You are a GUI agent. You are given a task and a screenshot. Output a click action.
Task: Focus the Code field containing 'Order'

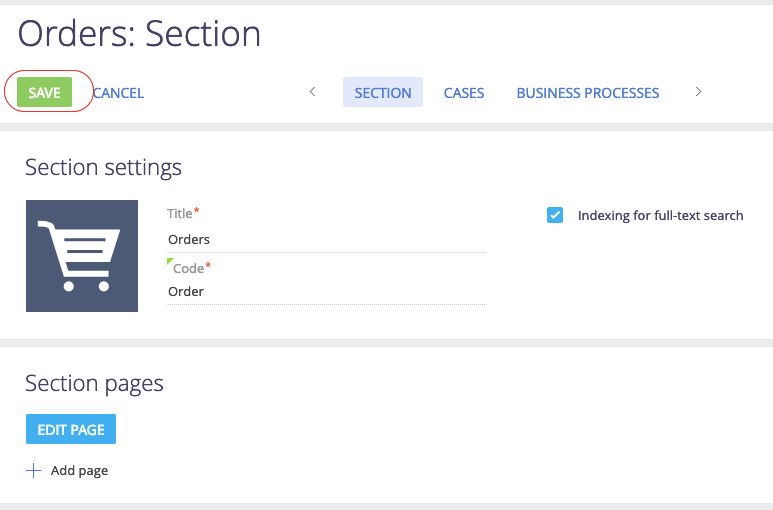(326, 292)
